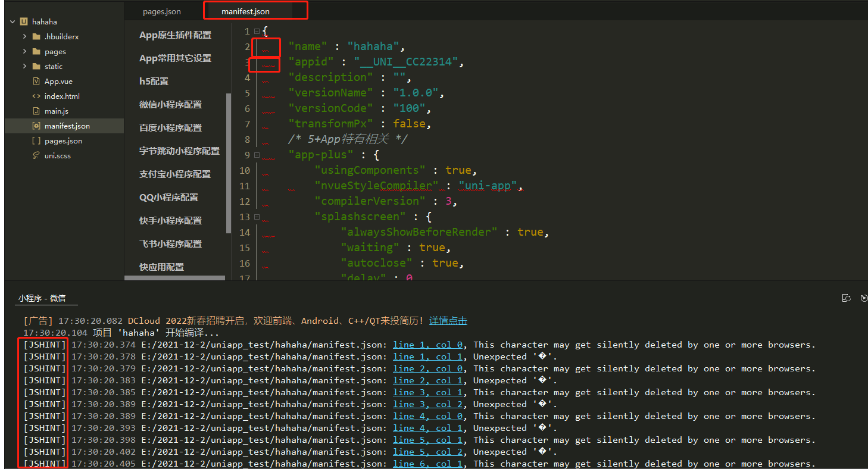Click the "__UNI__CC22314" appid value
Screen dimensions: 868x469
[405, 62]
